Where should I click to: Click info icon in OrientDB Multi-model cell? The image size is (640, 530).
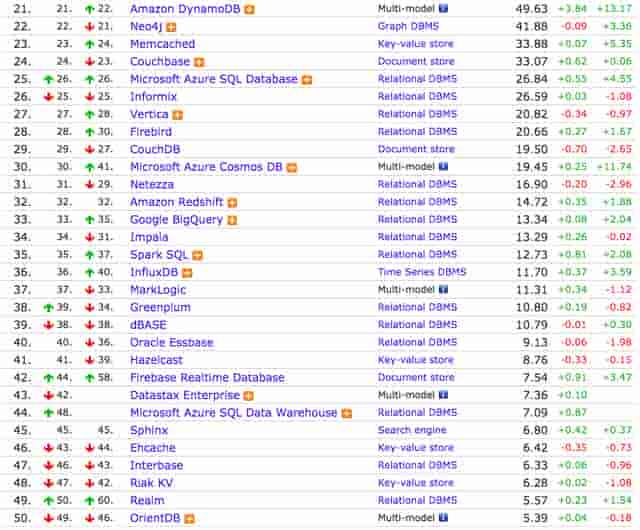[x=443, y=518]
